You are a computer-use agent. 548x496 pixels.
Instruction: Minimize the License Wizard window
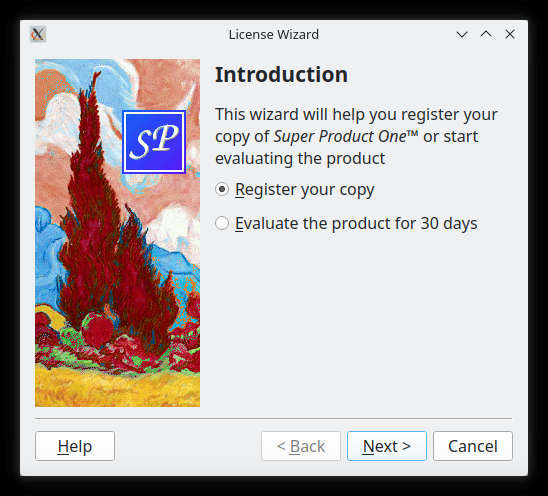[462, 34]
